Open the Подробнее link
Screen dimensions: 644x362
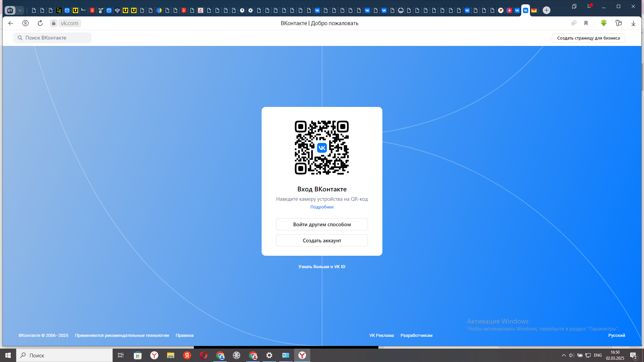pos(322,207)
